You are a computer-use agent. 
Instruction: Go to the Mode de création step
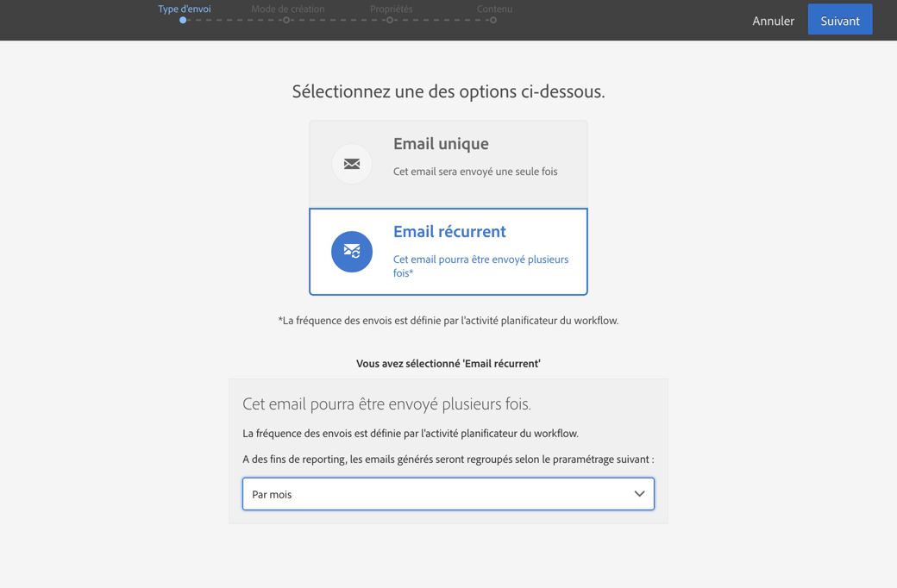tap(288, 9)
